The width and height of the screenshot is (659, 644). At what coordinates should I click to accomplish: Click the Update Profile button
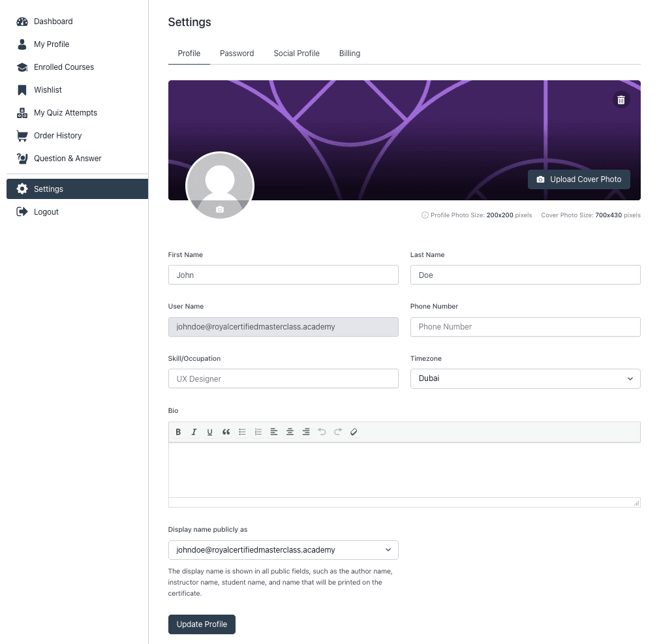(202, 624)
